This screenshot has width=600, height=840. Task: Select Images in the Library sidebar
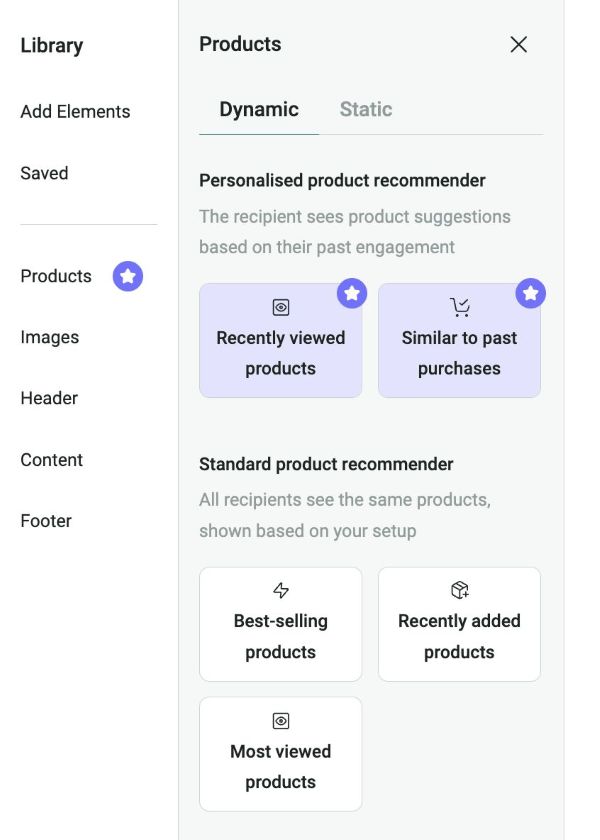[x=50, y=337]
